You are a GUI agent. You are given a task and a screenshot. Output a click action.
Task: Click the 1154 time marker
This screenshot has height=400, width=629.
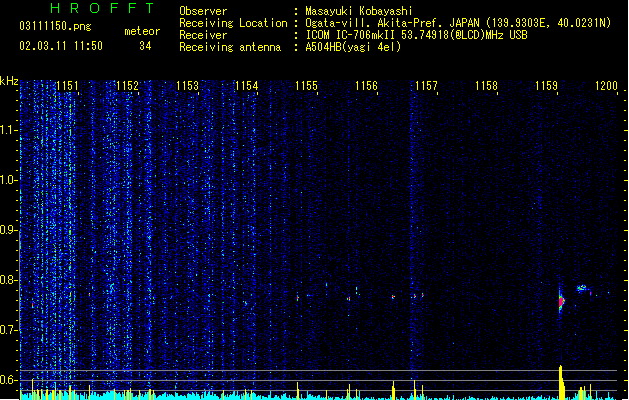pos(247,85)
